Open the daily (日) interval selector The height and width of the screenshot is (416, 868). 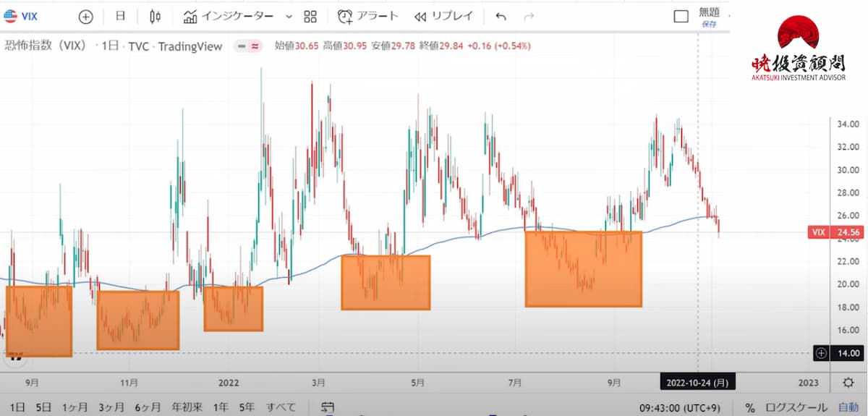[x=120, y=17]
